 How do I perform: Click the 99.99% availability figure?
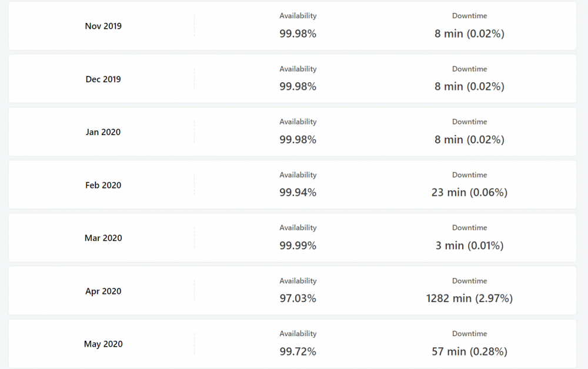pyautogui.click(x=298, y=246)
